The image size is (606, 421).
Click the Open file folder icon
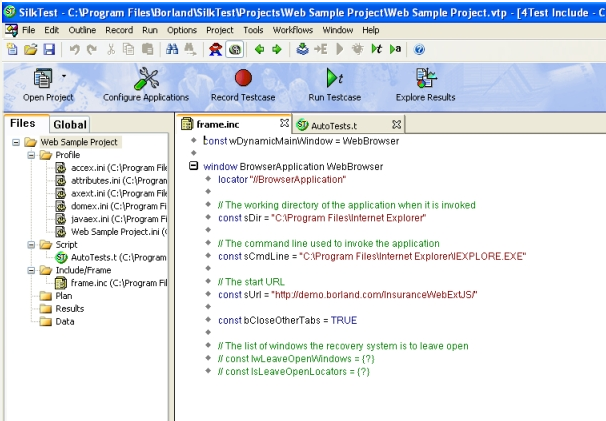[x=31, y=49]
